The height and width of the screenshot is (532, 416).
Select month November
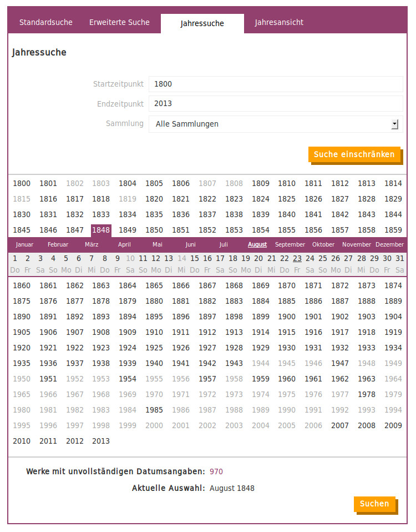coord(357,245)
